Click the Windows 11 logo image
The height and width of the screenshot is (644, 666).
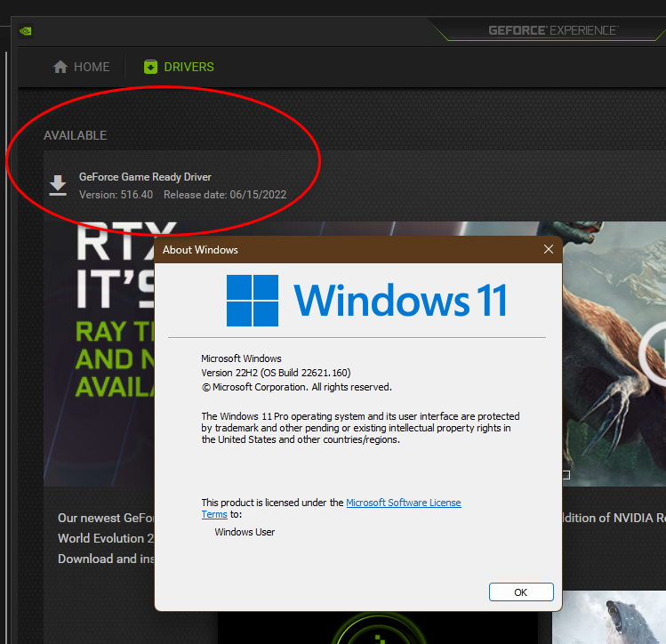(x=366, y=301)
